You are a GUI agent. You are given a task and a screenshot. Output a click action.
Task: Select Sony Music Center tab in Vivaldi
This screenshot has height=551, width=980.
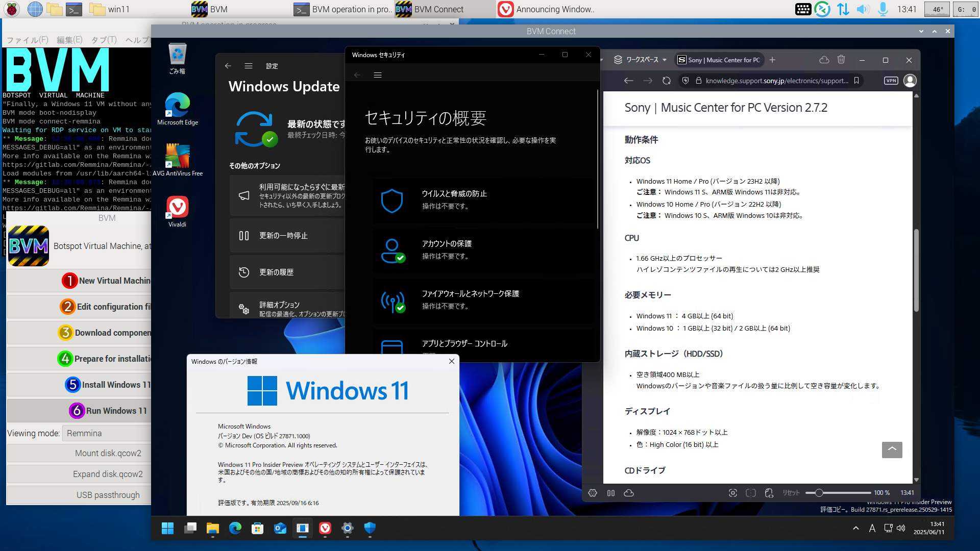[x=719, y=60]
